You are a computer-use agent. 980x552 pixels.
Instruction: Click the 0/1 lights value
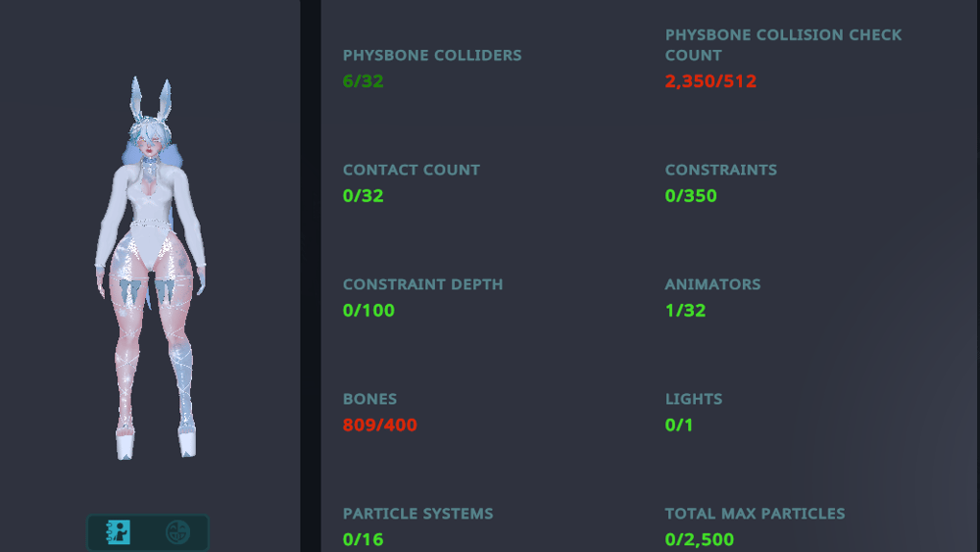[x=679, y=426]
